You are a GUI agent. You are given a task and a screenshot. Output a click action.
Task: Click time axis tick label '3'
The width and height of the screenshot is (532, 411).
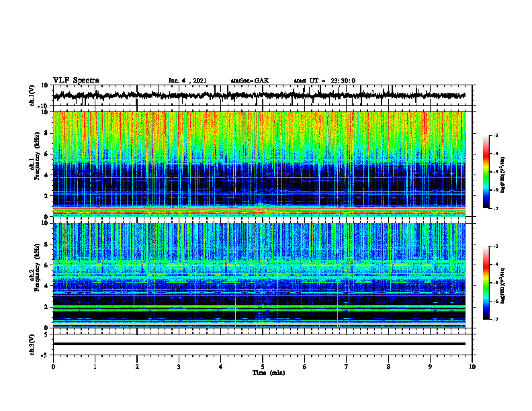click(x=179, y=367)
